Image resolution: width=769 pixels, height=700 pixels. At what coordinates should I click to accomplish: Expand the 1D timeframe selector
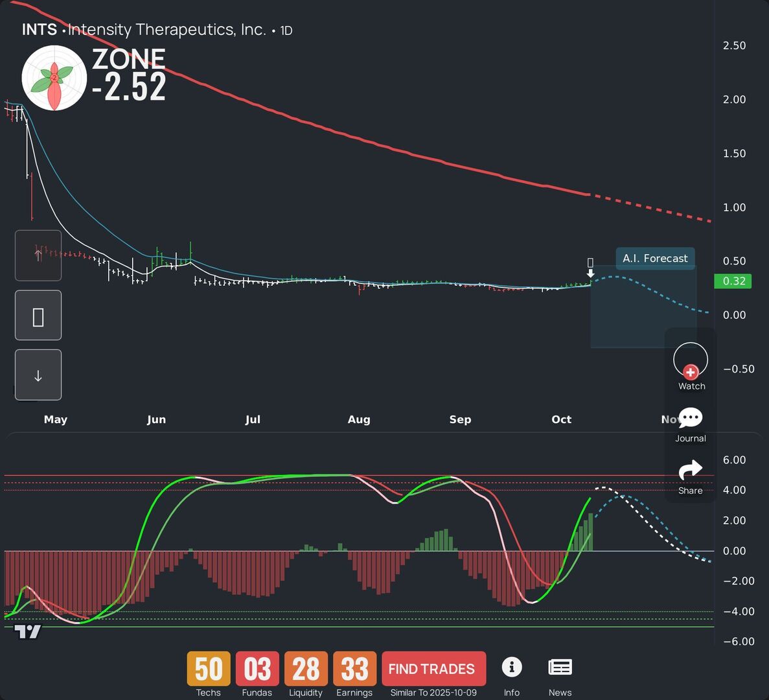click(288, 30)
